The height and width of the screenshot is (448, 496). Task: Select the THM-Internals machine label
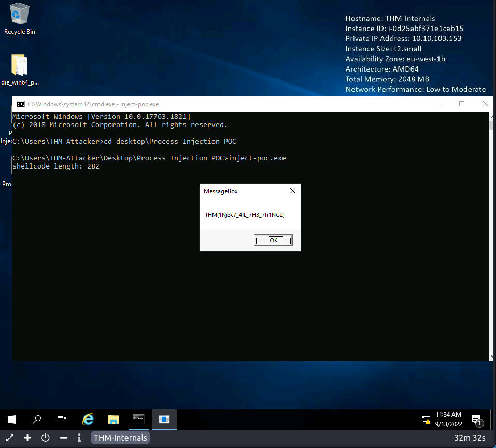coord(120,438)
